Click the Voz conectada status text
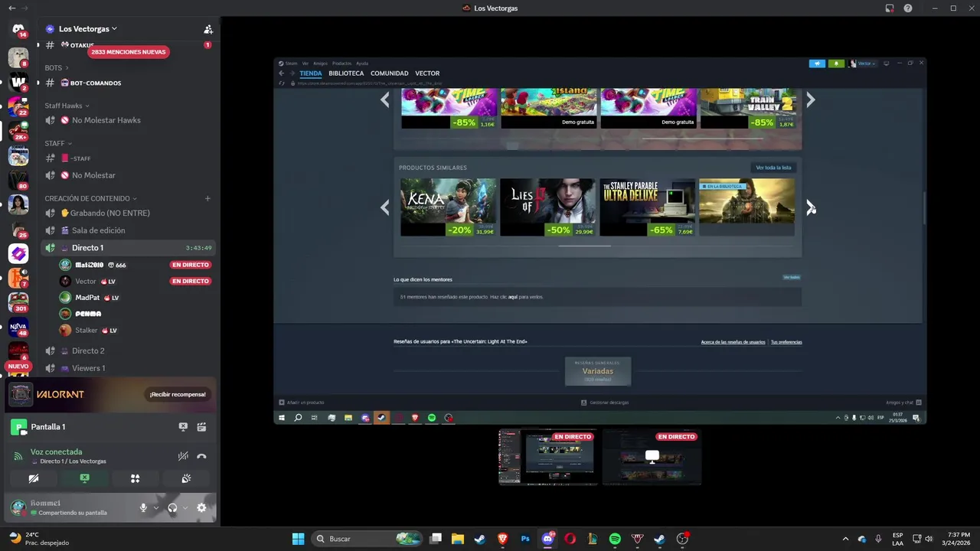 click(56, 452)
